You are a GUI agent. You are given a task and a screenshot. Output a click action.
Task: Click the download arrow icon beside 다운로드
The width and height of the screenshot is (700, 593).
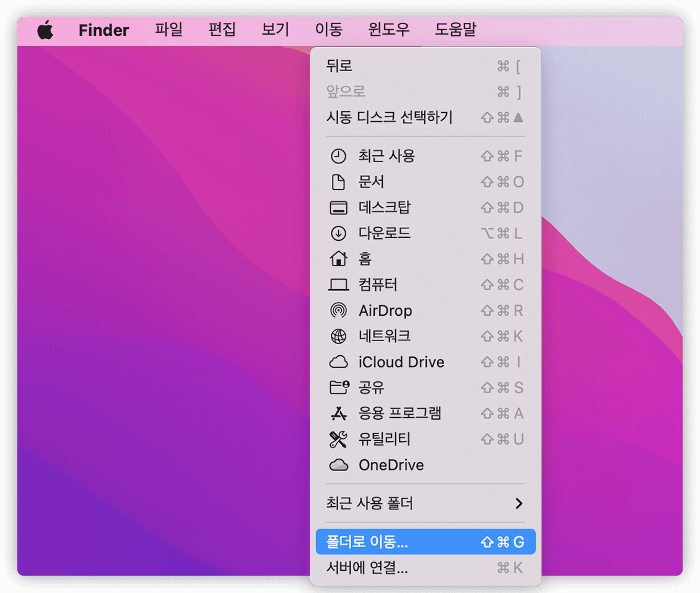338,233
